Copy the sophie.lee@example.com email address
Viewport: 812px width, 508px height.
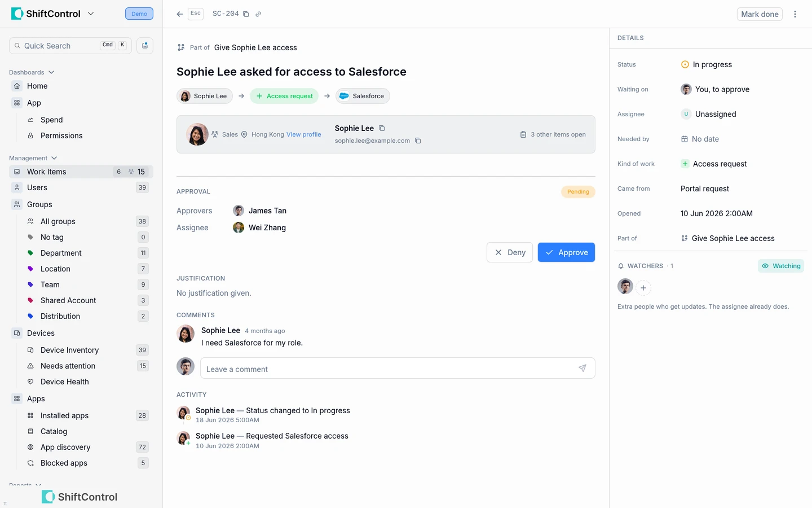click(x=418, y=141)
